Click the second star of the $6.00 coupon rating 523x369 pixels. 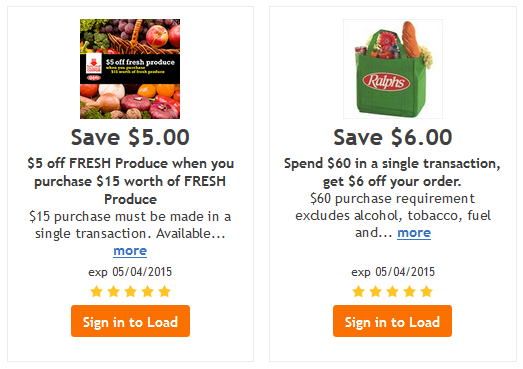376,291
